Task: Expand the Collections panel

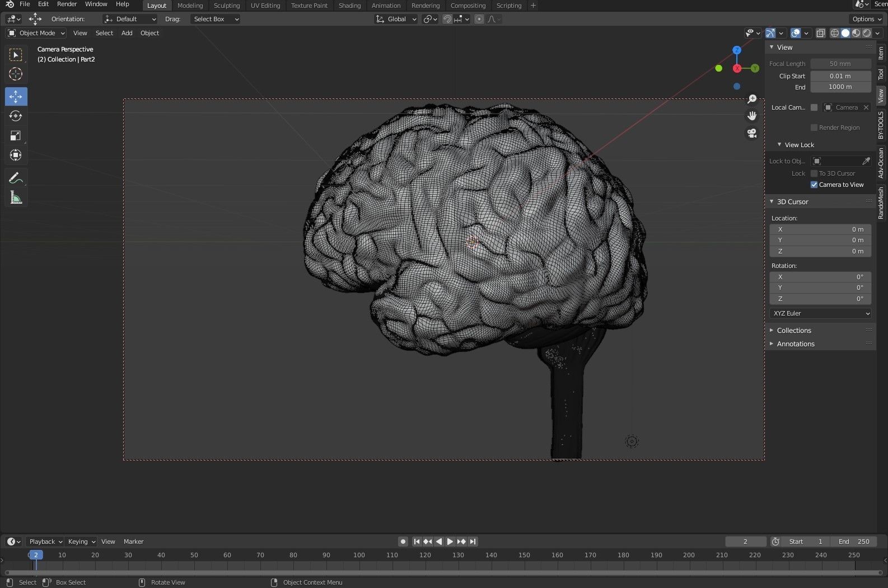Action: pyautogui.click(x=793, y=331)
